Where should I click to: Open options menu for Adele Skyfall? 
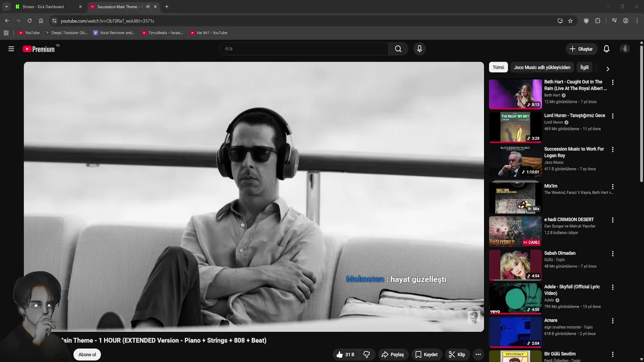pyautogui.click(x=612, y=288)
